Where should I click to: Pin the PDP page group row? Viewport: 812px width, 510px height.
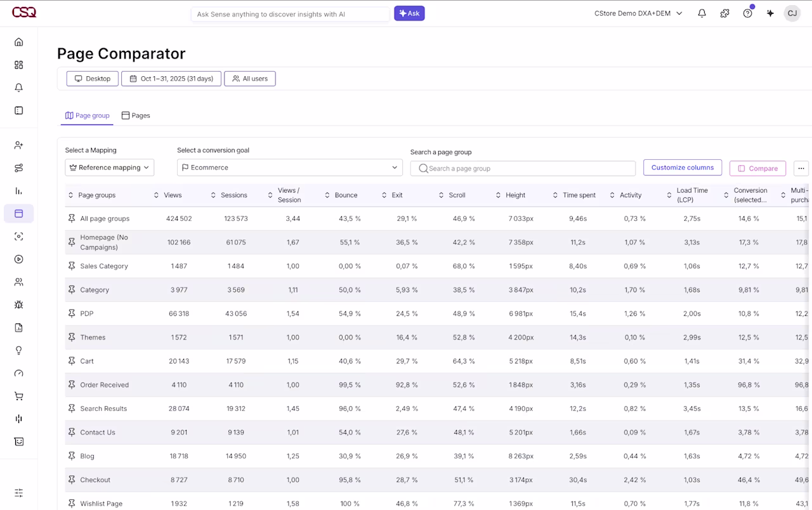pos(72,313)
